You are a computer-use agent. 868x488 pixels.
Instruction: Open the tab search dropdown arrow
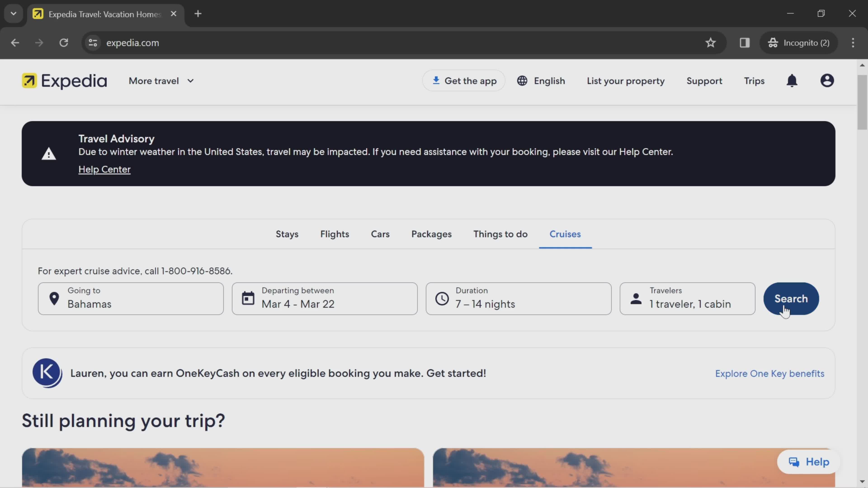(x=14, y=14)
